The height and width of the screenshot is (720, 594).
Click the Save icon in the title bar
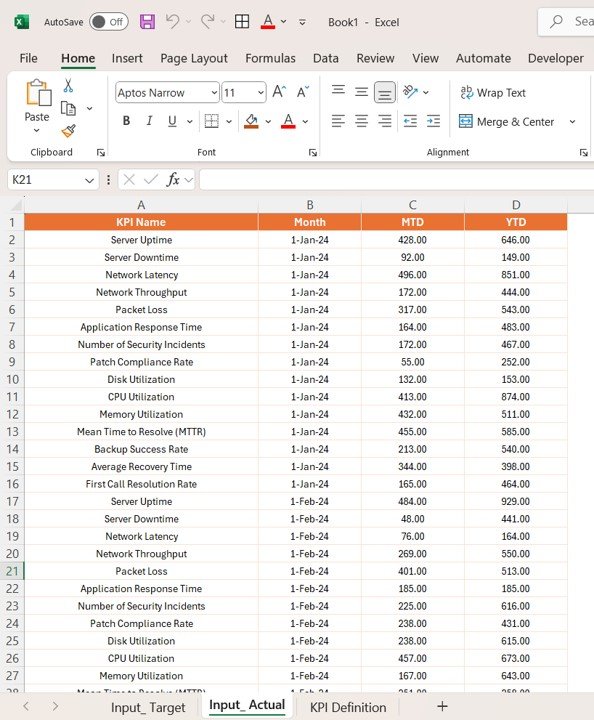coord(147,22)
